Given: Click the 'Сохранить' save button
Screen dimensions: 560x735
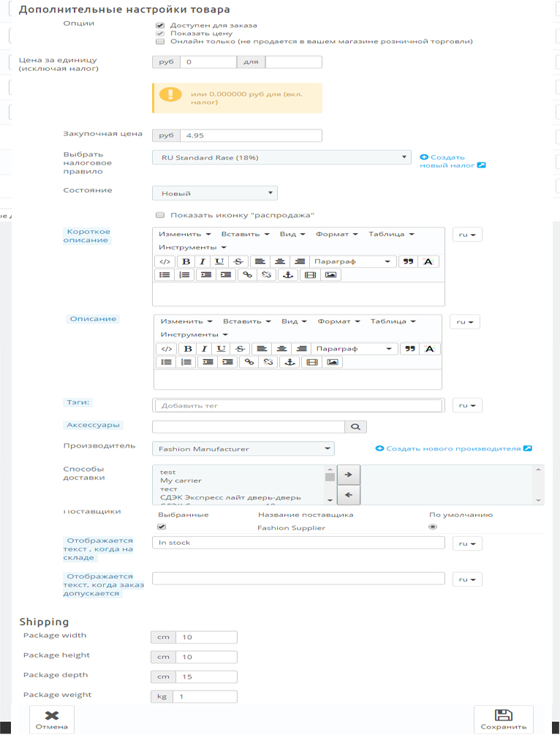Looking at the screenshot, I should pyautogui.click(x=503, y=719).
